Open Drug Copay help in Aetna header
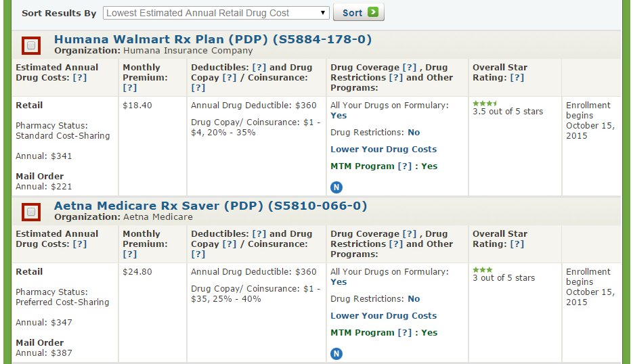The height and width of the screenshot is (364, 633). tap(230, 244)
